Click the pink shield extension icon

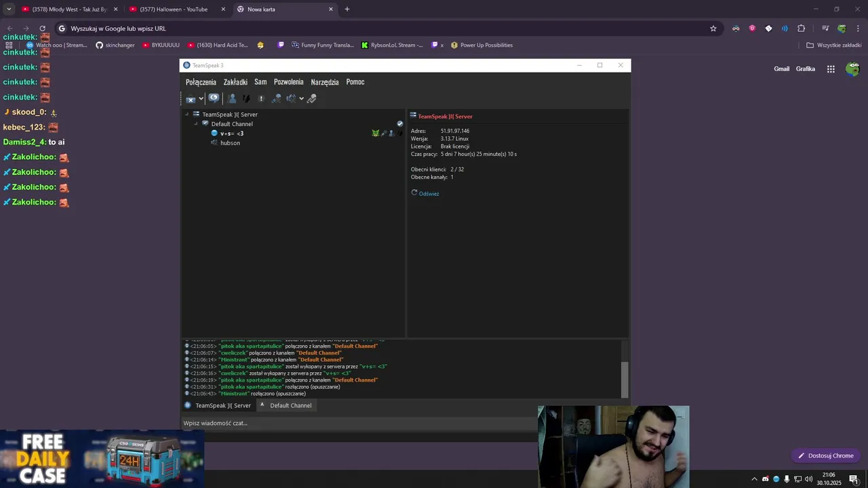point(752,28)
